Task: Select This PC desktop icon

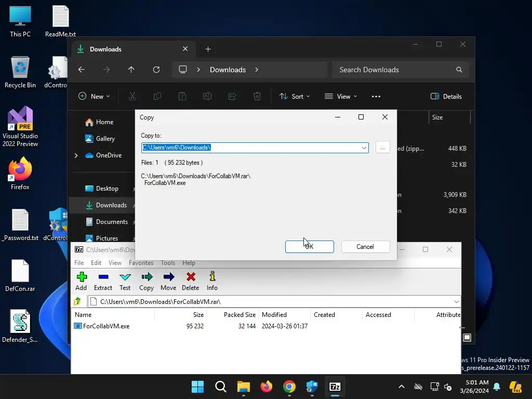Action: (20, 21)
